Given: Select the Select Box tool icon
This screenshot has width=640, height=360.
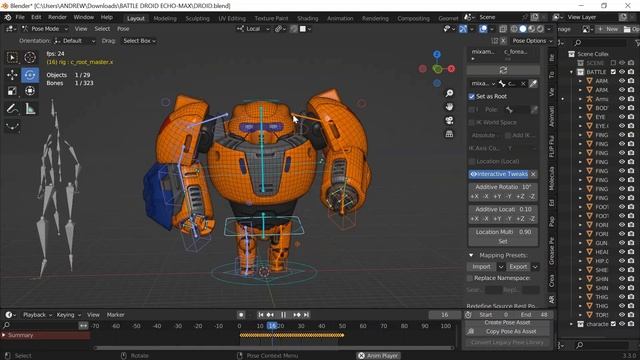Looking at the screenshot, I should click(x=12, y=58).
